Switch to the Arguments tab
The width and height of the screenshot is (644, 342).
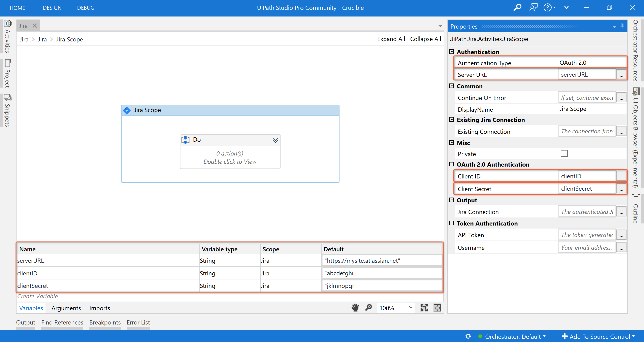click(66, 308)
